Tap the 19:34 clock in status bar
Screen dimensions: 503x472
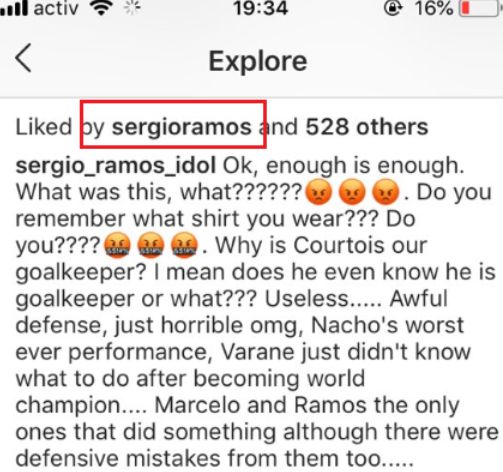pyautogui.click(x=260, y=8)
